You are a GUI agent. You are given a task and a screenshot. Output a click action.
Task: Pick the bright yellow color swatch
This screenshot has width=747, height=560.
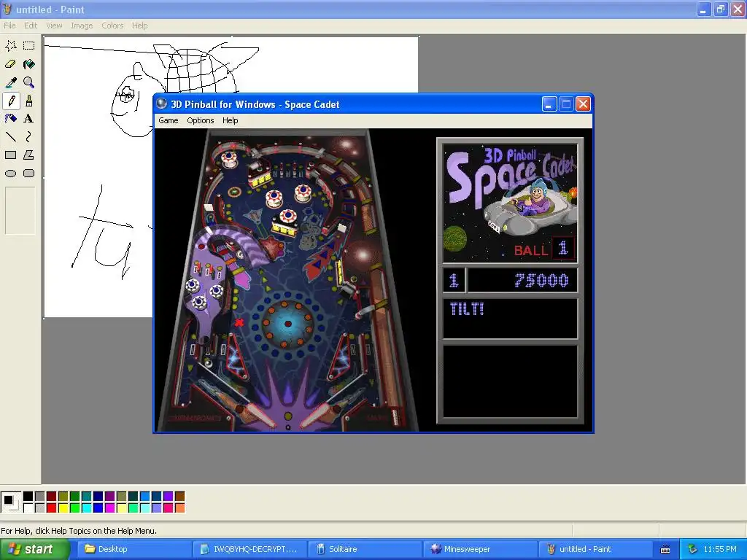click(x=63, y=508)
